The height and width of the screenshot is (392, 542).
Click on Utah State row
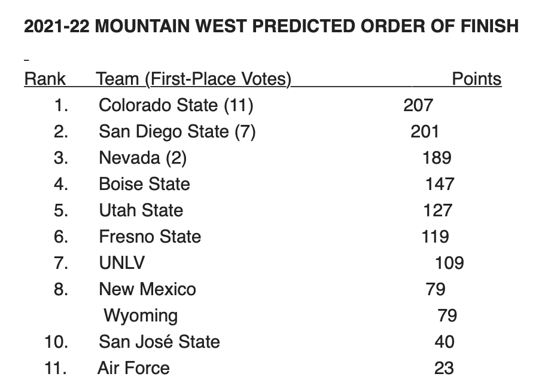(x=141, y=210)
